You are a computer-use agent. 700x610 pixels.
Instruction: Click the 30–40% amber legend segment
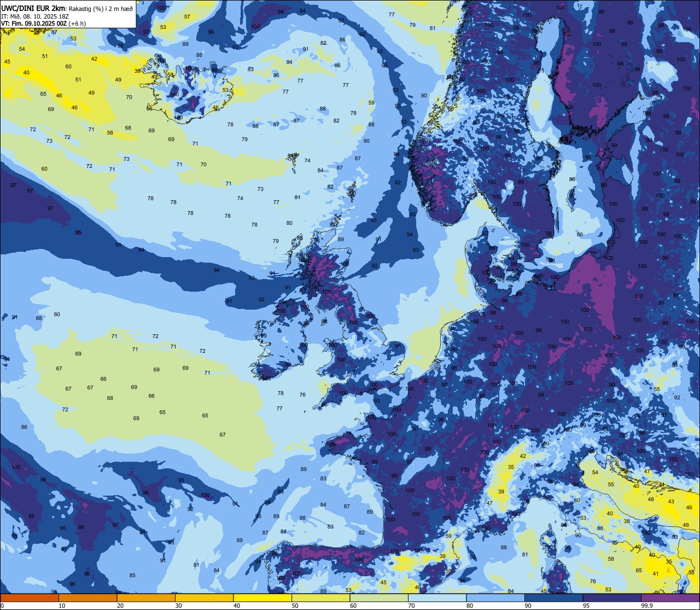tap(204, 597)
